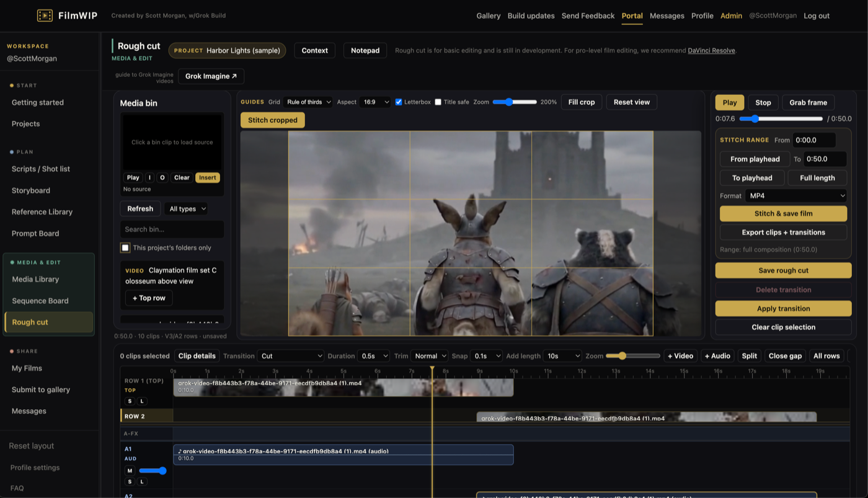
Task: Set in-point with media bin I button
Action: (149, 177)
